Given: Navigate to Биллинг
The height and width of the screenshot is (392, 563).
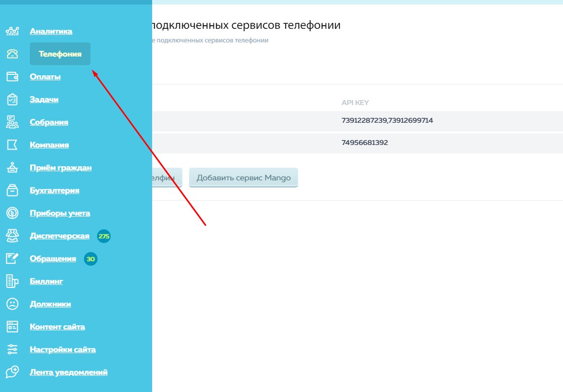Looking at the screenshot, I should click(46, 281).
